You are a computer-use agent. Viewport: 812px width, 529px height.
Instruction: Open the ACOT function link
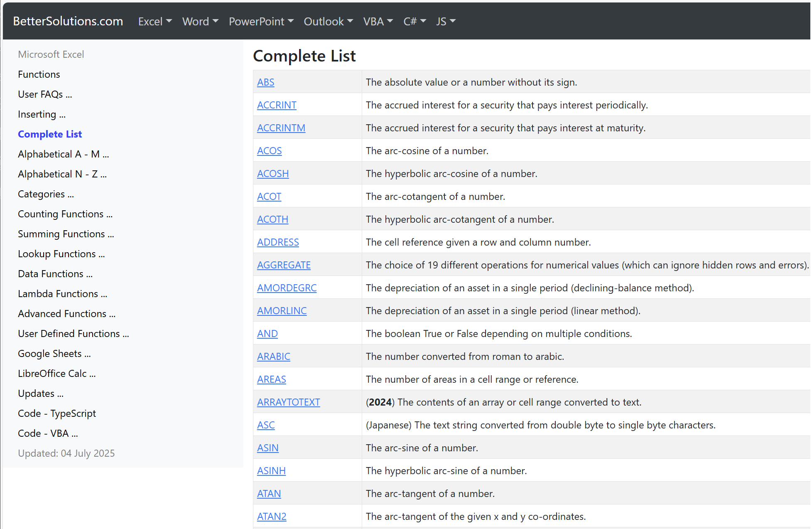(x=269, y=197)
